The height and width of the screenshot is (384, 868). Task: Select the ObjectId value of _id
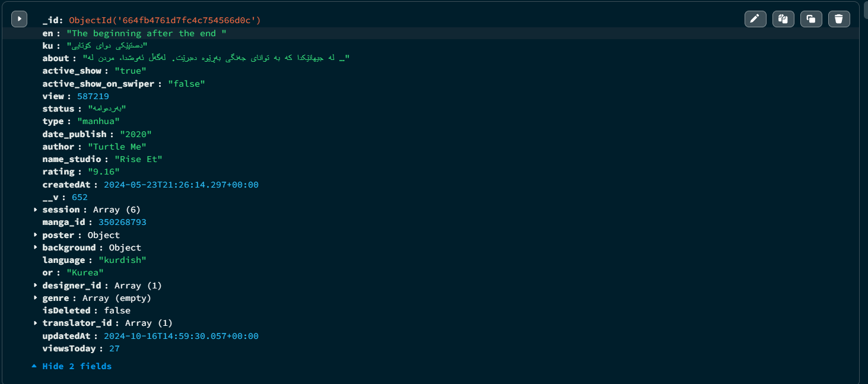click(x=164, y=20)
